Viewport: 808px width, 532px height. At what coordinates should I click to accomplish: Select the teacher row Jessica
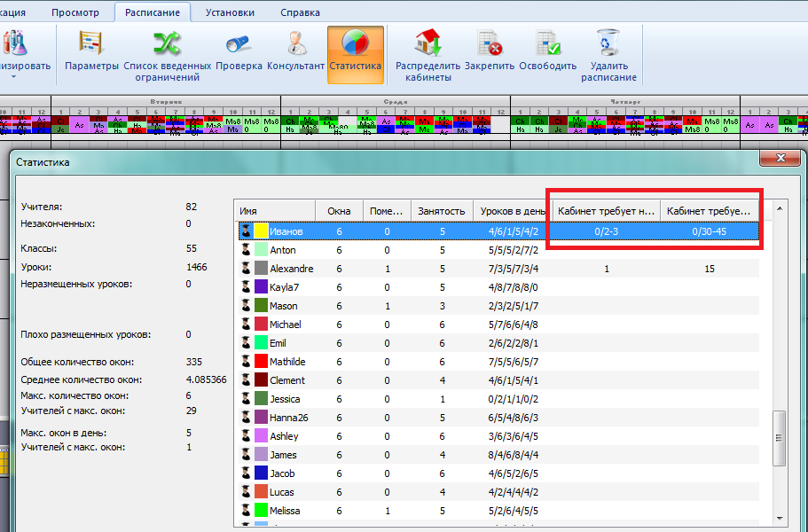tap(285, 399)
